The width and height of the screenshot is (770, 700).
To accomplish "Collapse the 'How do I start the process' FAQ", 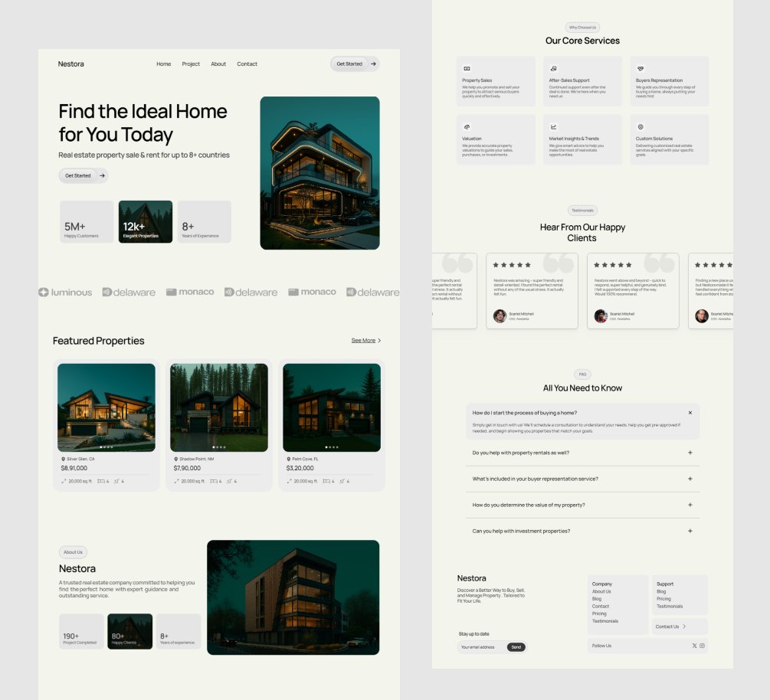I will click(x=690, y=413).
